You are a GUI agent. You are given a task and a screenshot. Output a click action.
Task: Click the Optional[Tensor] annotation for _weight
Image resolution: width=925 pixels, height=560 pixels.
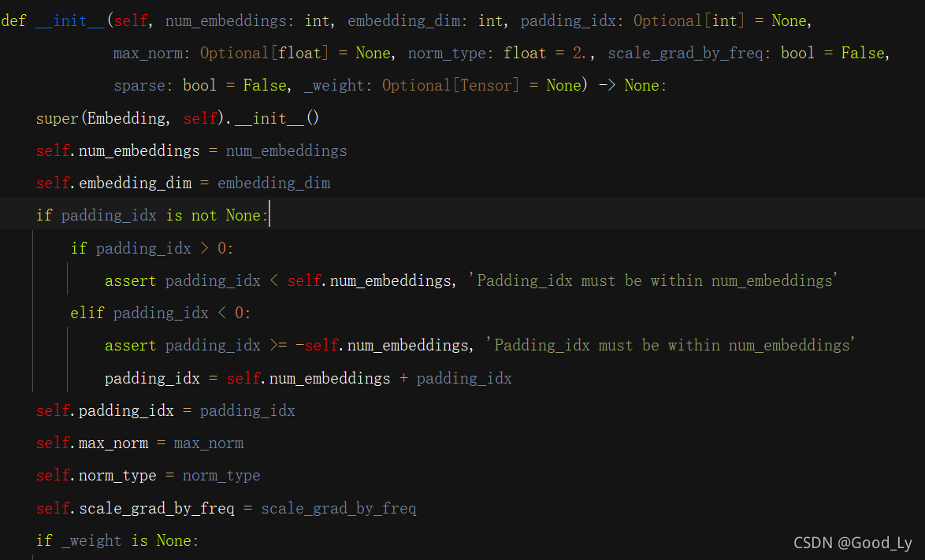pyautogui.click(x=450, y=85)
